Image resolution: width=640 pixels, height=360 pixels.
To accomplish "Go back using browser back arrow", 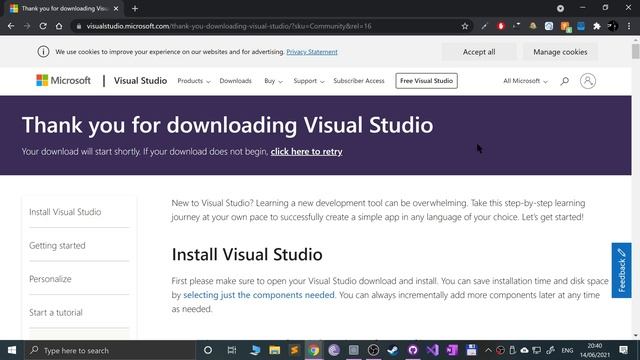I will coord(11,26).
